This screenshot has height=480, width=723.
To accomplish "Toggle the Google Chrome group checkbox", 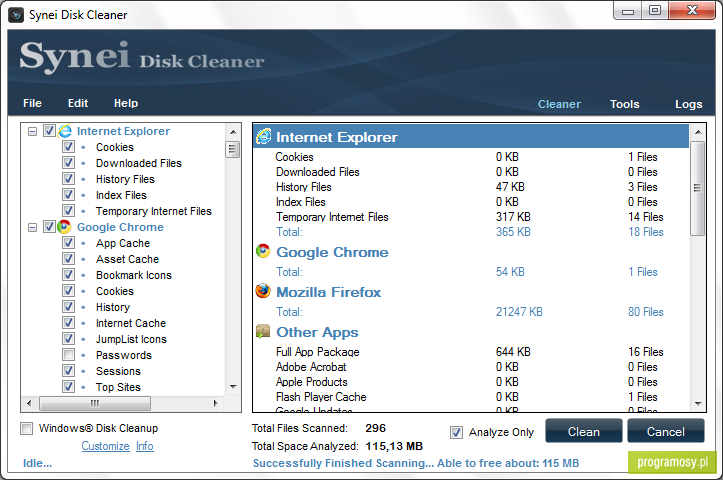I will (x=49, y=227).
